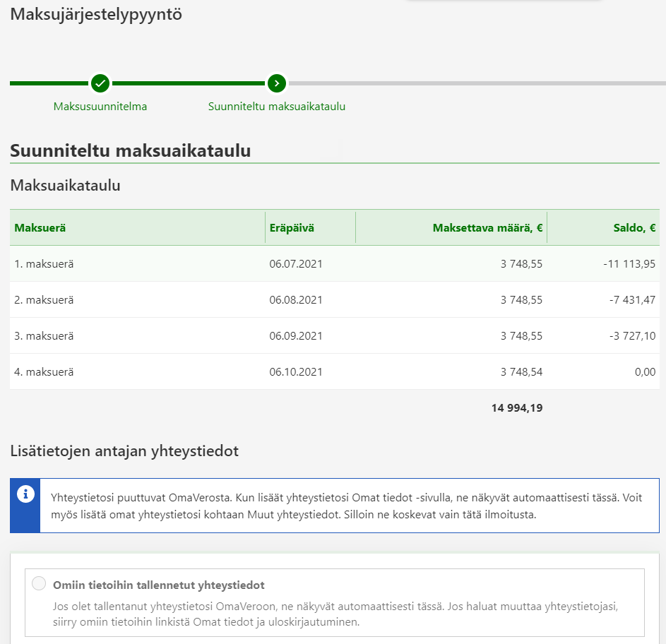
Task: Sort by the Maksuerä column header
Action: [x=41, y=228]
